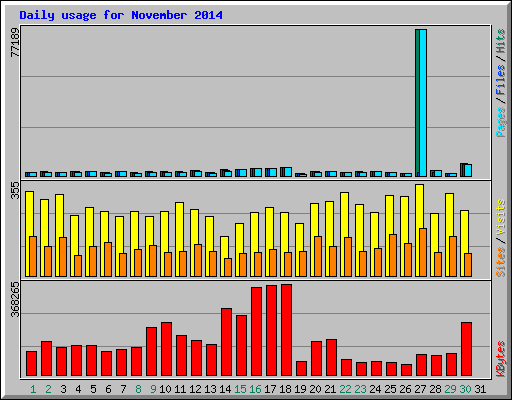Viewport: 512px width, 400px height.
Task: Click the cyan Pages bar for day 18
Action: pyautogui.click(x=288, y=172)
